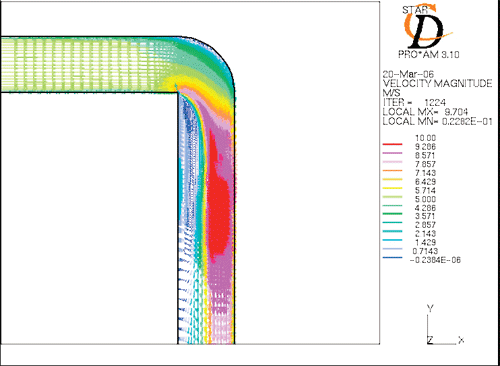
Task: Click the green 3.571 legend color bar
Action: 392,214
